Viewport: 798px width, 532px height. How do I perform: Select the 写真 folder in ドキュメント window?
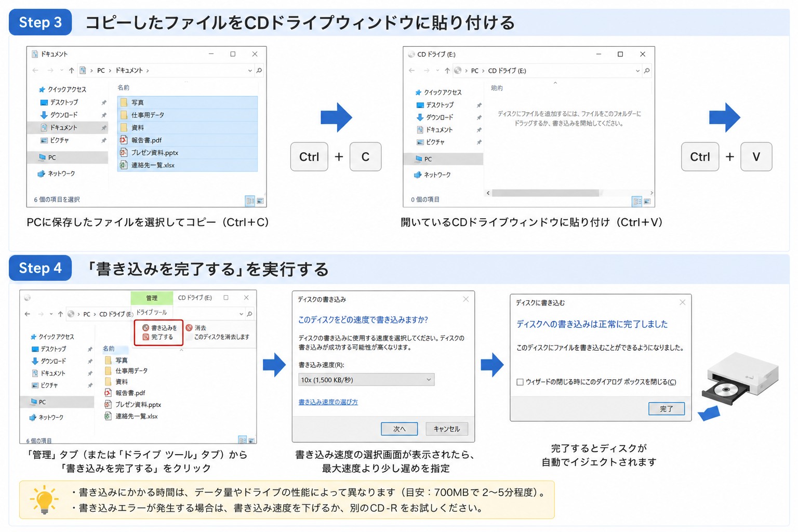(x=188, y=102)
